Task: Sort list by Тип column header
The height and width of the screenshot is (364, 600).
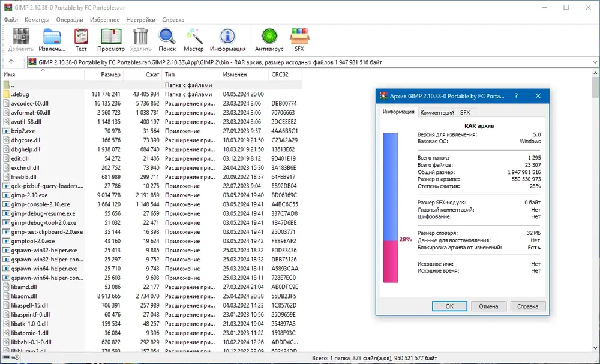Action: (x=191, y=74)
